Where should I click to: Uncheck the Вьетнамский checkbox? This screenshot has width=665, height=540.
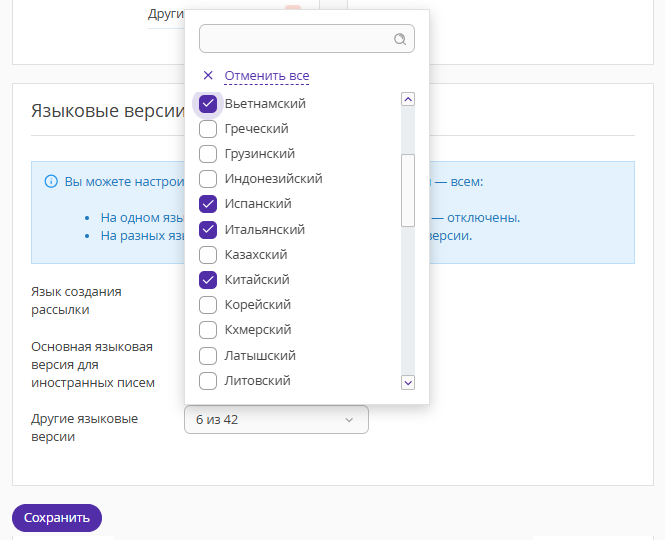(208, 103)
